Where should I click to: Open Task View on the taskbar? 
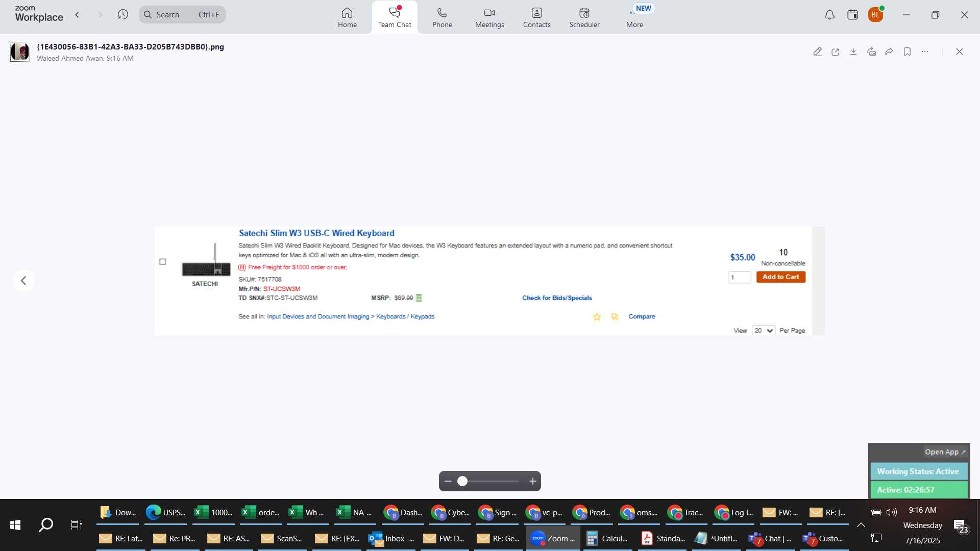(x=76, y=524)
